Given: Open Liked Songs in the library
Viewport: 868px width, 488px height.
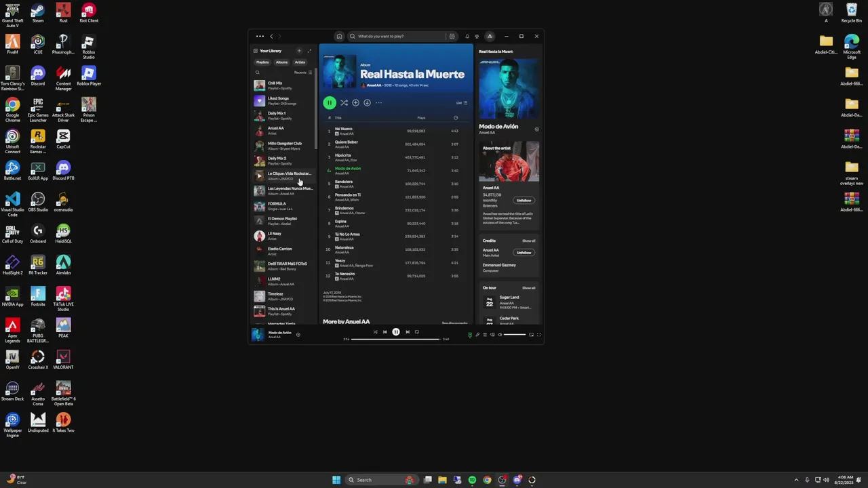Looking at the screenshot, I should pyautogui.click(x=283, y=101).
